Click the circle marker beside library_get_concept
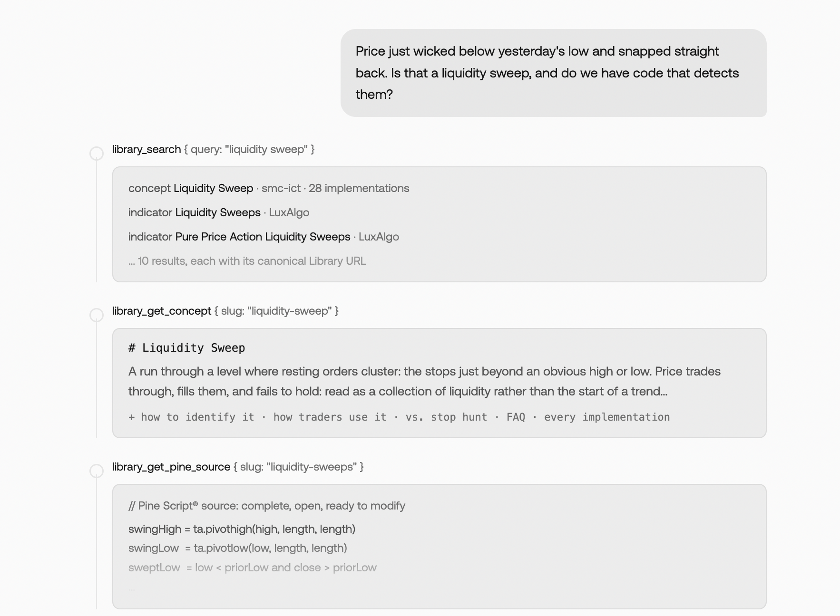The height and width of the screenshot is (616, 840). [97, 315]
